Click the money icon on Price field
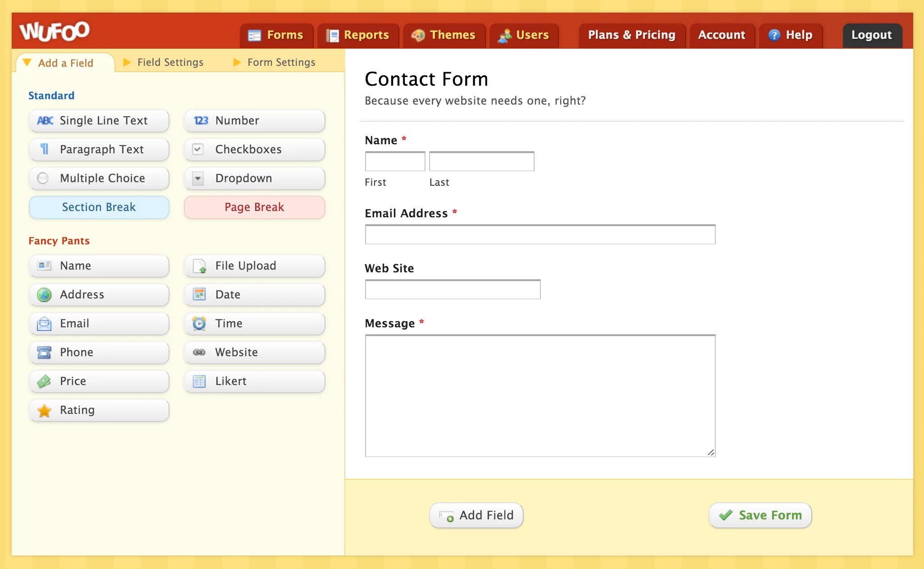 [x=44, y=381]
